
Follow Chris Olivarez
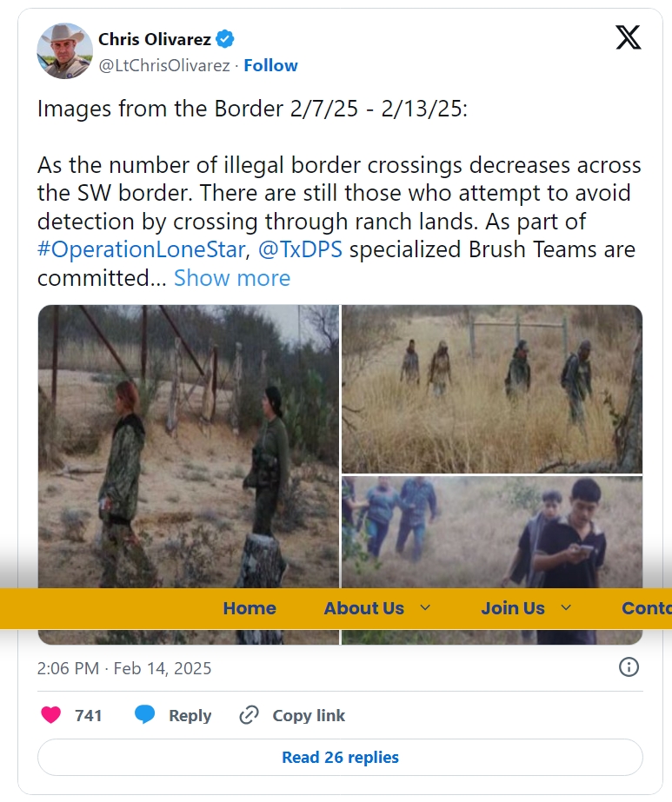[x=270, y=65]
